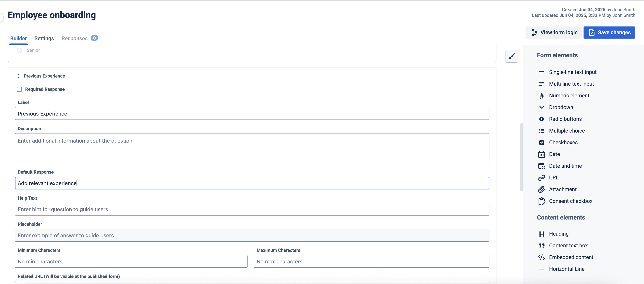Add a Dropdown form element
This screenshot has height=284, width=644.
(561, 107)
